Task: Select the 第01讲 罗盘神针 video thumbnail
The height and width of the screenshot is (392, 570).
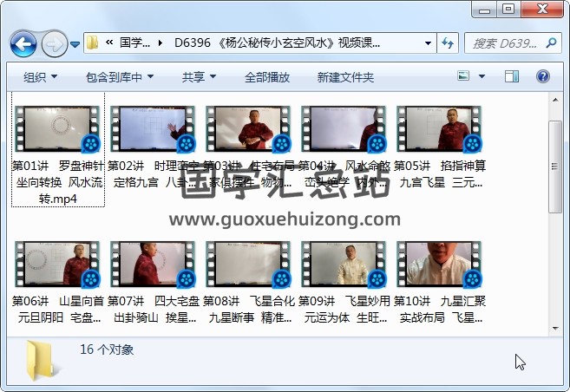Action: [x=57, y=128]
